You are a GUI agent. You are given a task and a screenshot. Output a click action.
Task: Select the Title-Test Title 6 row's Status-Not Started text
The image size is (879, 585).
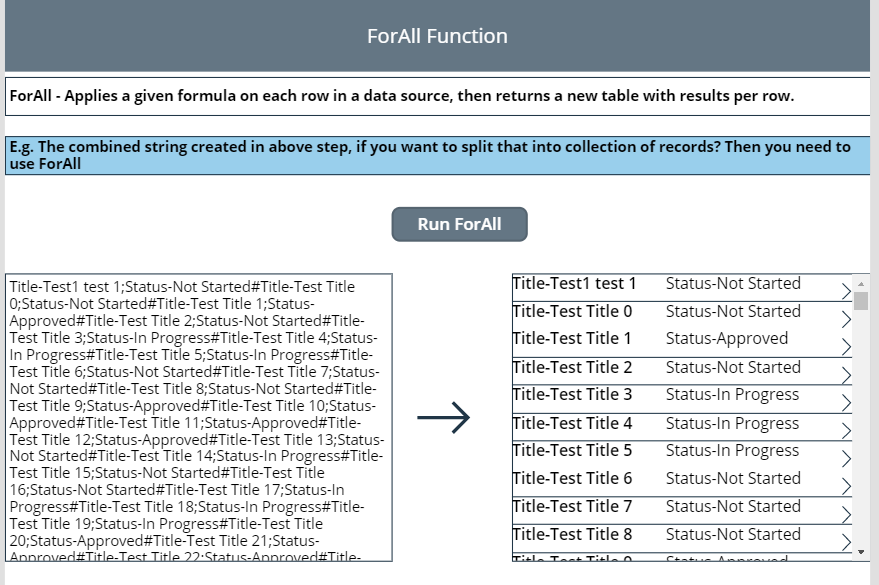(733, 478)
